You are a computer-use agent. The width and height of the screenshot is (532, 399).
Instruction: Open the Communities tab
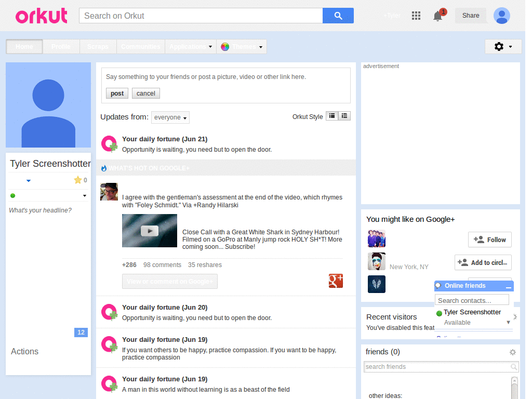pyautogui.click(x=140, y=47)
